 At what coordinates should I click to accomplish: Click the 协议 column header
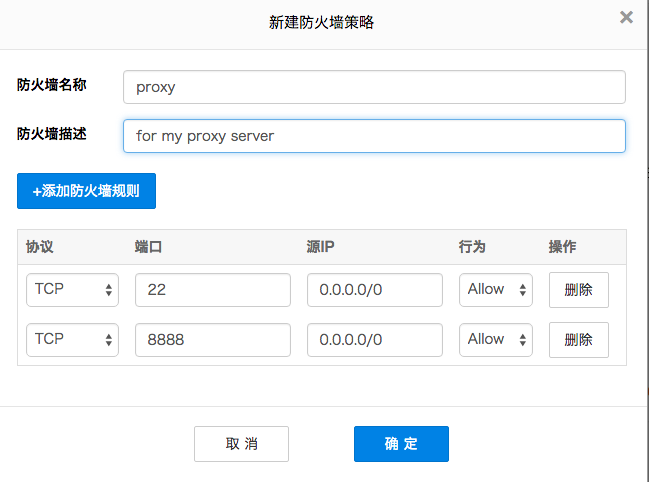(x=40, y=247)
